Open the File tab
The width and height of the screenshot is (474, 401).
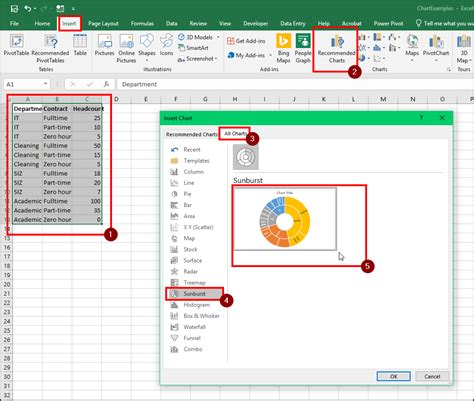coord(14,23)
